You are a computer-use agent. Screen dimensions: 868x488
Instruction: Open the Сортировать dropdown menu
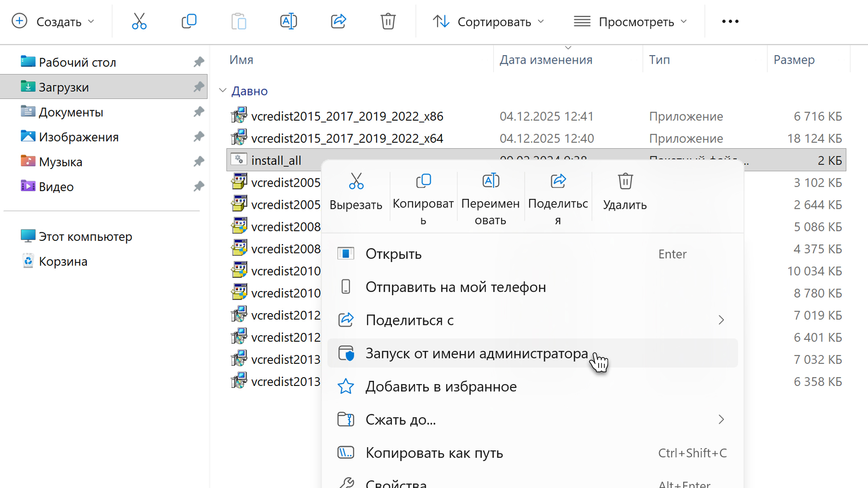[x=488, y=21]
